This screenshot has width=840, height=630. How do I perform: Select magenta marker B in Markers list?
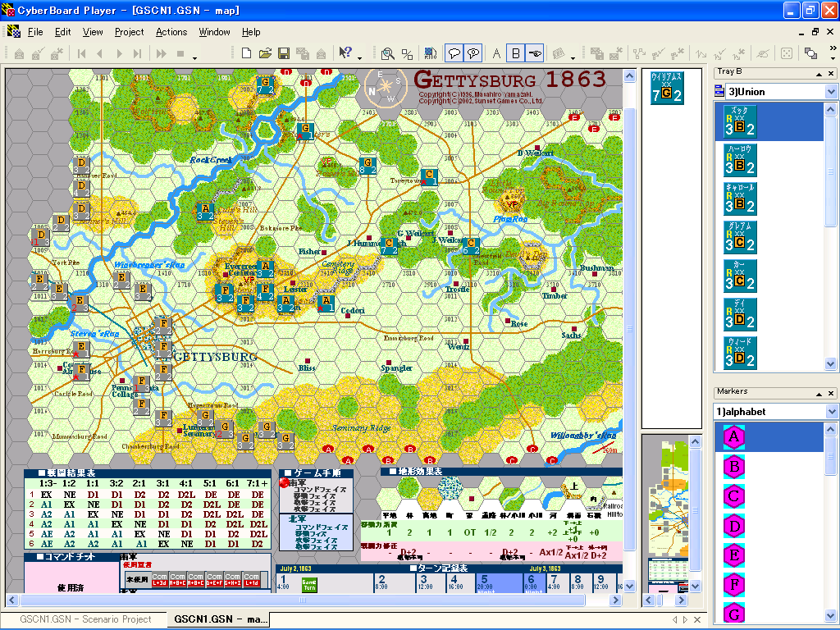734,467
